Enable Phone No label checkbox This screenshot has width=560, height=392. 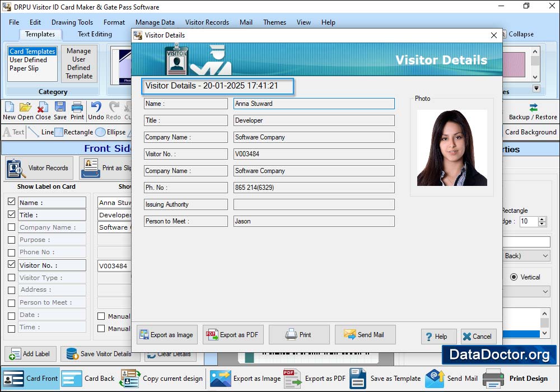[x=11, y=253]
